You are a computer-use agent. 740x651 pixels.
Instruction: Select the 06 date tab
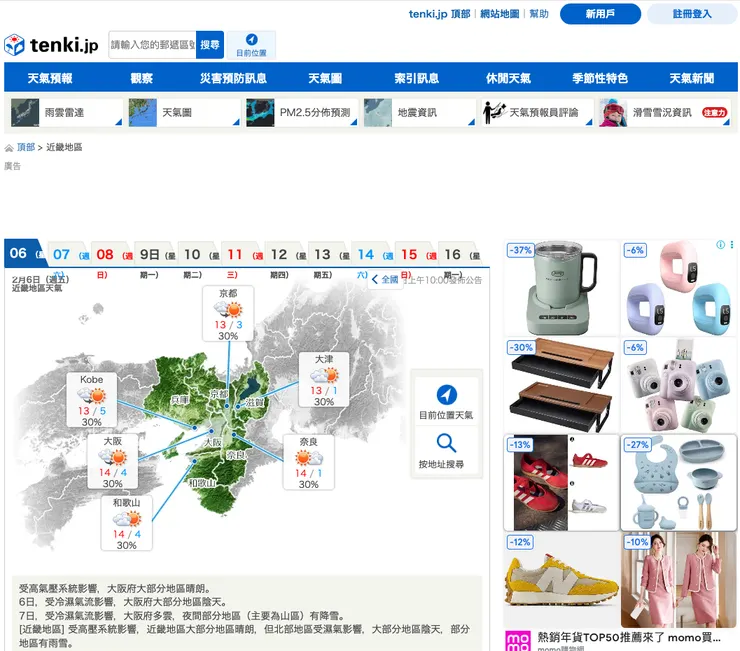(26, 254)
